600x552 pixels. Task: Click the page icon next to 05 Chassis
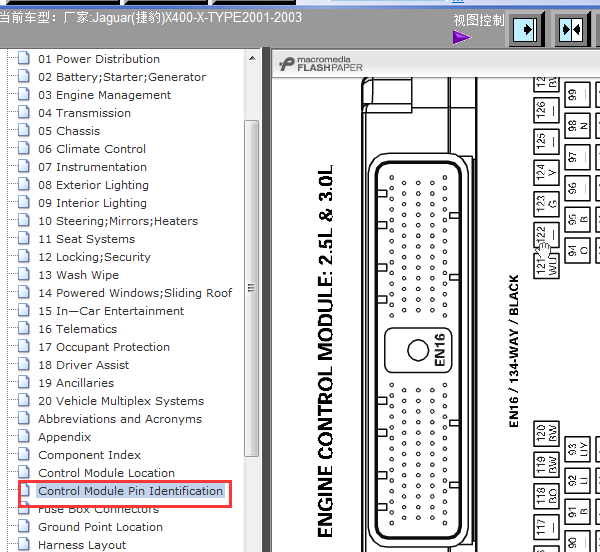click(x=24, y=131)
